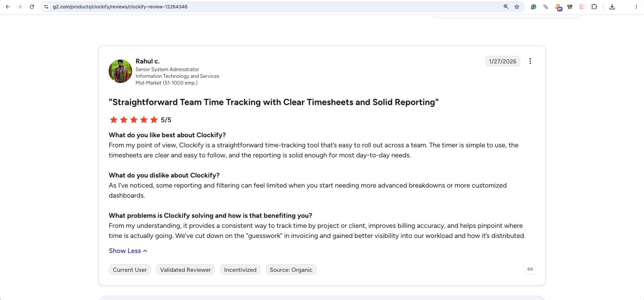Viewport: 644px width, 300px height.
Task: Click the Source: Organic tag
Action: [291, 270]
